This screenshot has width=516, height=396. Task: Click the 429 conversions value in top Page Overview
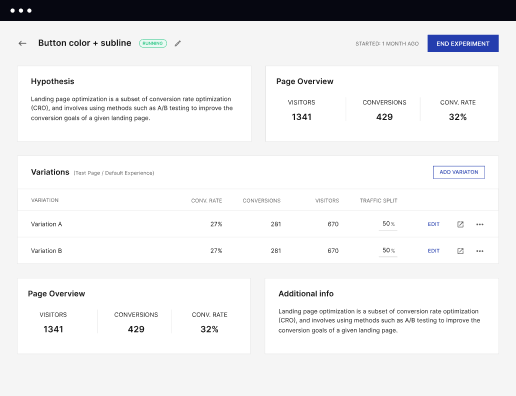384,117
